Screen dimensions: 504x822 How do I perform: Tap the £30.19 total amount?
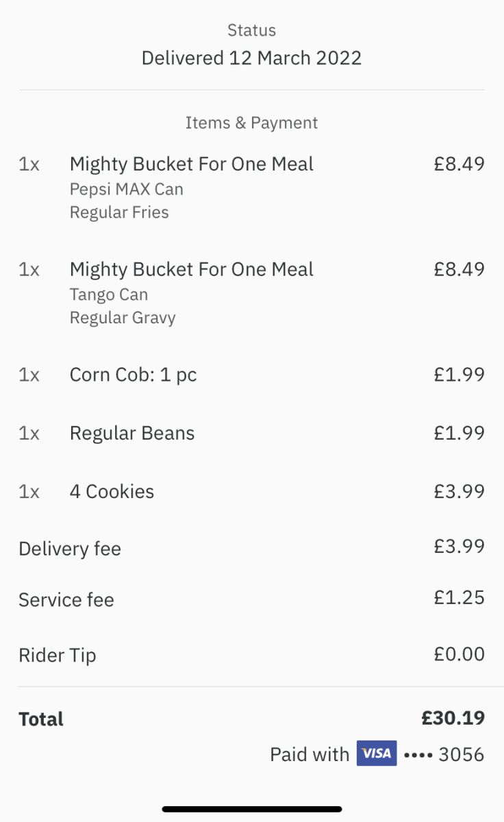(453, 718)
